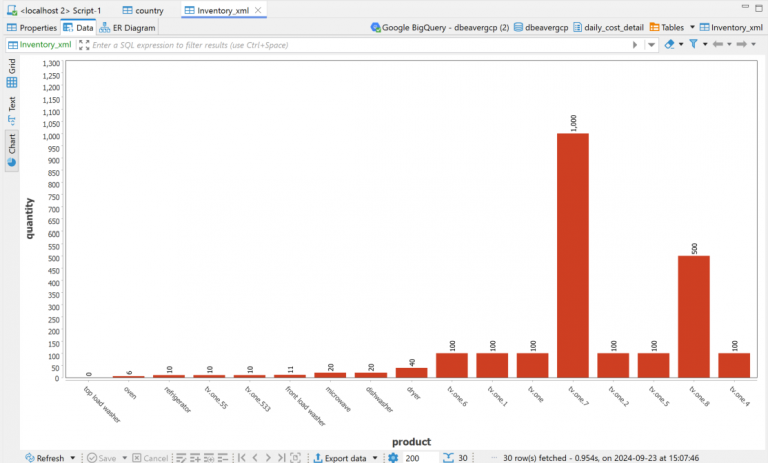Click the row count icon showing 30
This screenshot has height=463, width=768.
pyautogui.click(x=447, y=457)
